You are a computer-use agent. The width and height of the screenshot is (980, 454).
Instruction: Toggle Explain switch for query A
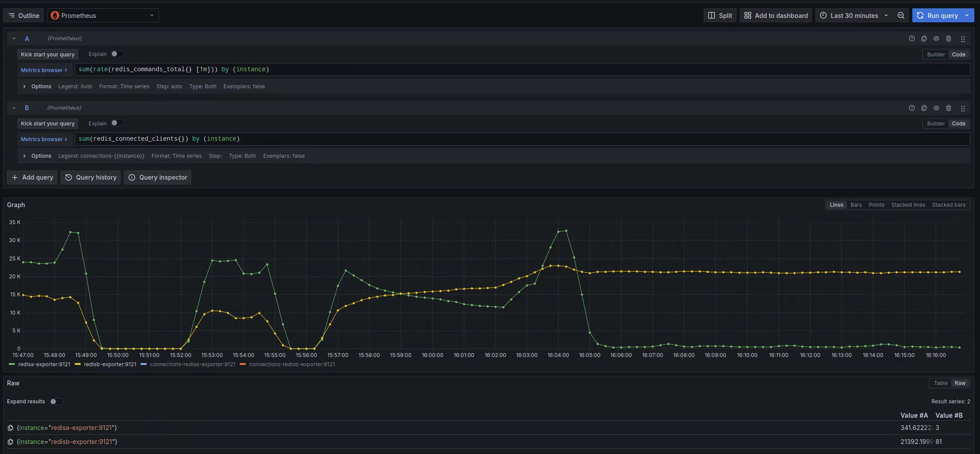pyautogui.click(x=117, y=54)
